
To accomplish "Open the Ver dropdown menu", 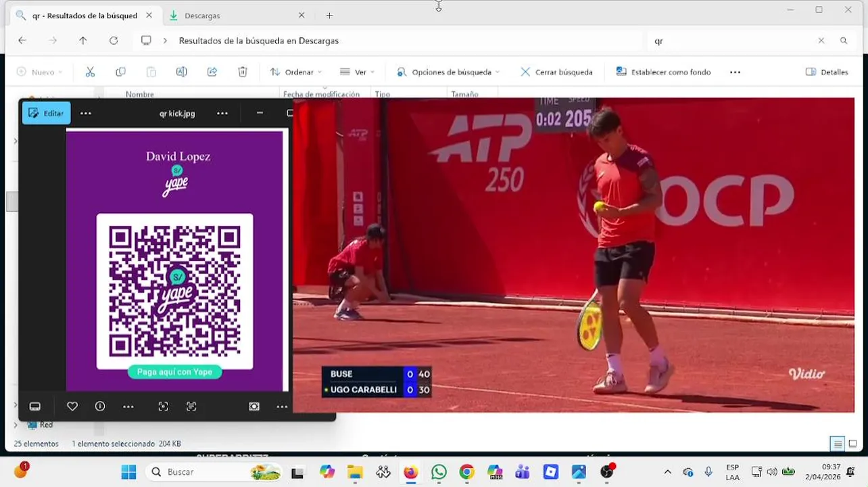I will click(357, 72).
